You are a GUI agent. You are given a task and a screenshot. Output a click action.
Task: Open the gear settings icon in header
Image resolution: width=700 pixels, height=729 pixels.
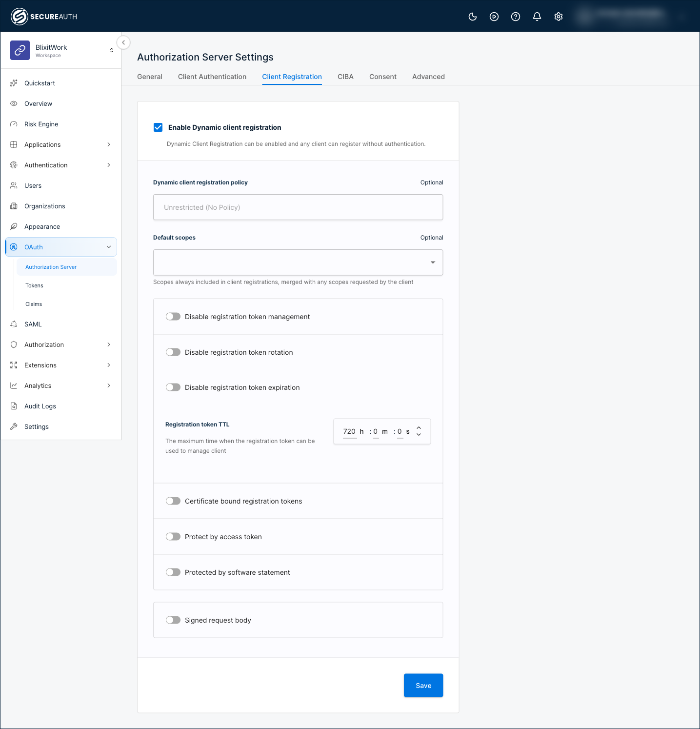(x=559, y=17)
